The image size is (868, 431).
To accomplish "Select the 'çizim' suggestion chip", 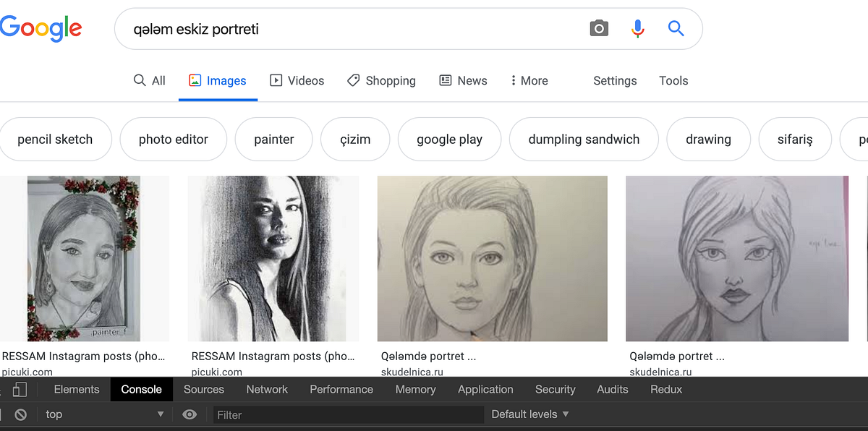I will click(x=355, y=140).
